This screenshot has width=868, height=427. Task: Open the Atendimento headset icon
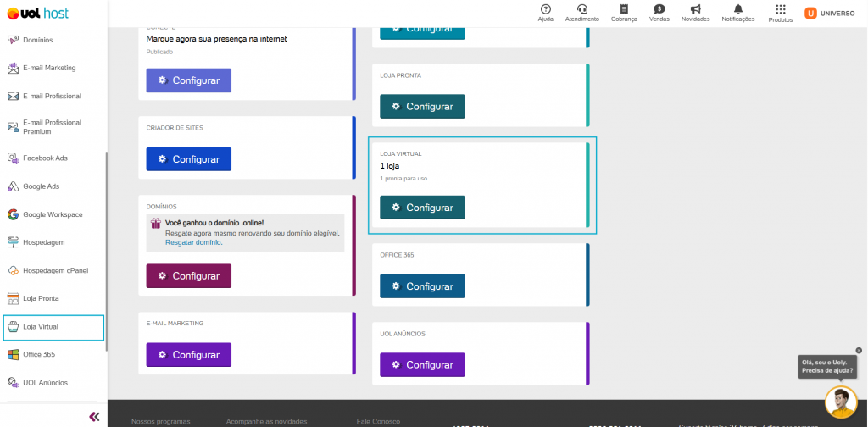pyautogui.click(x=581, y=8)
